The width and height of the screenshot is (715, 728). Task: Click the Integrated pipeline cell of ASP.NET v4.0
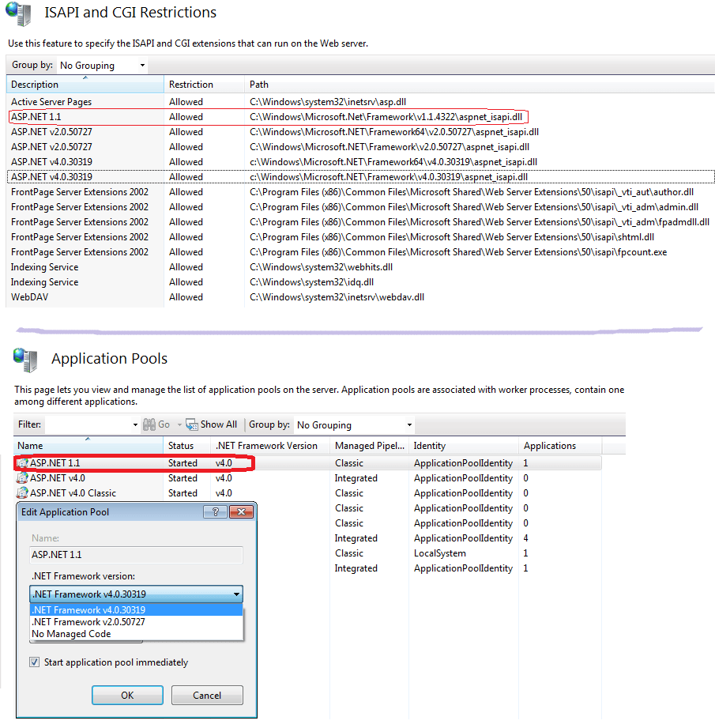[356, 478]
